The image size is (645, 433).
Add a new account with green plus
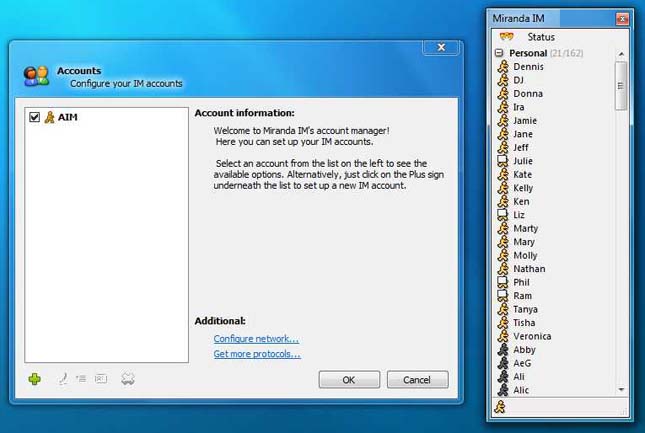coord(35,379)
